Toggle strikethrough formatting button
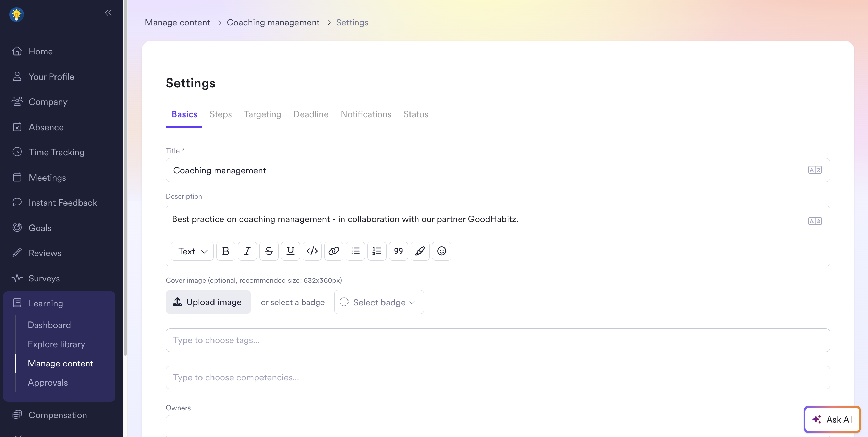 point(269,251)
